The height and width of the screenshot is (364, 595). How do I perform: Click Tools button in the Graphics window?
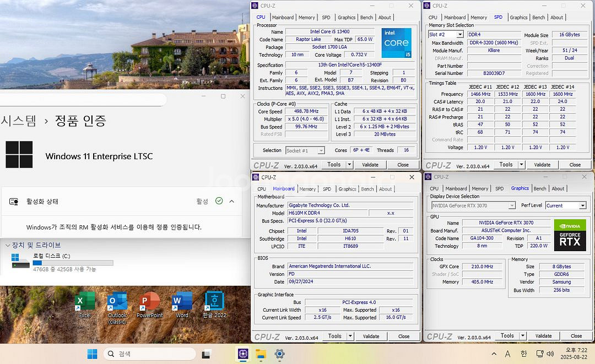pos(507,335)
